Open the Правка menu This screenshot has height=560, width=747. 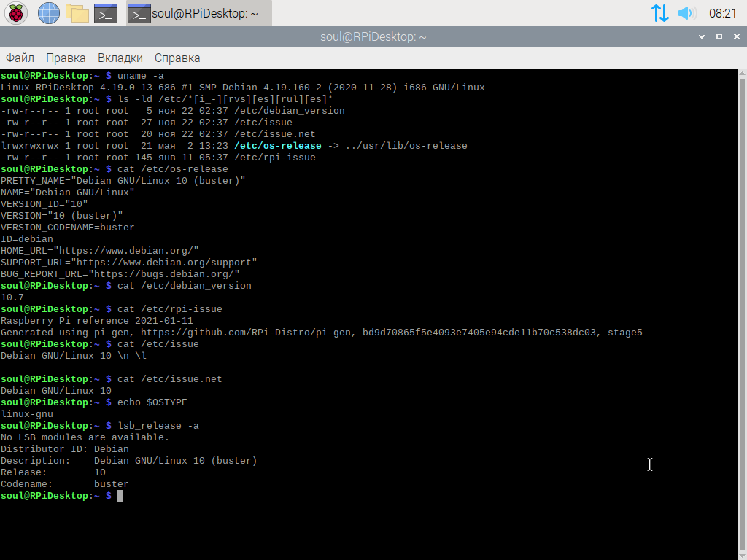tap(66, 58)
